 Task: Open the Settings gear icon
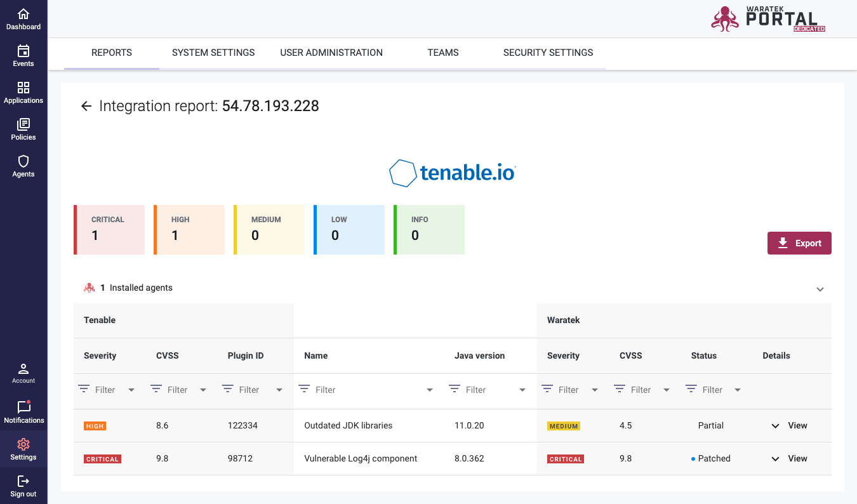[x=23, y=444]
